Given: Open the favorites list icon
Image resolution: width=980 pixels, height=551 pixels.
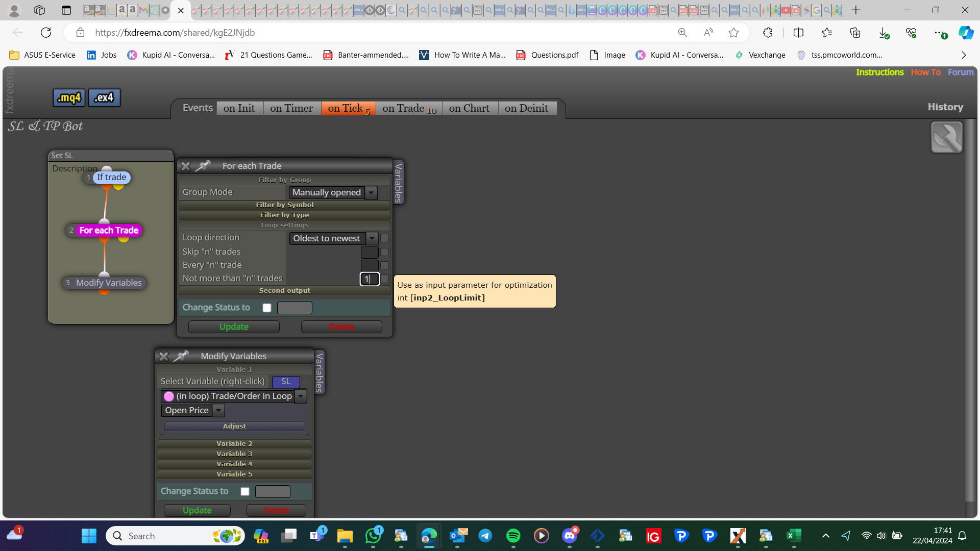Looking at the screenshot, I should tap(827, 33).
